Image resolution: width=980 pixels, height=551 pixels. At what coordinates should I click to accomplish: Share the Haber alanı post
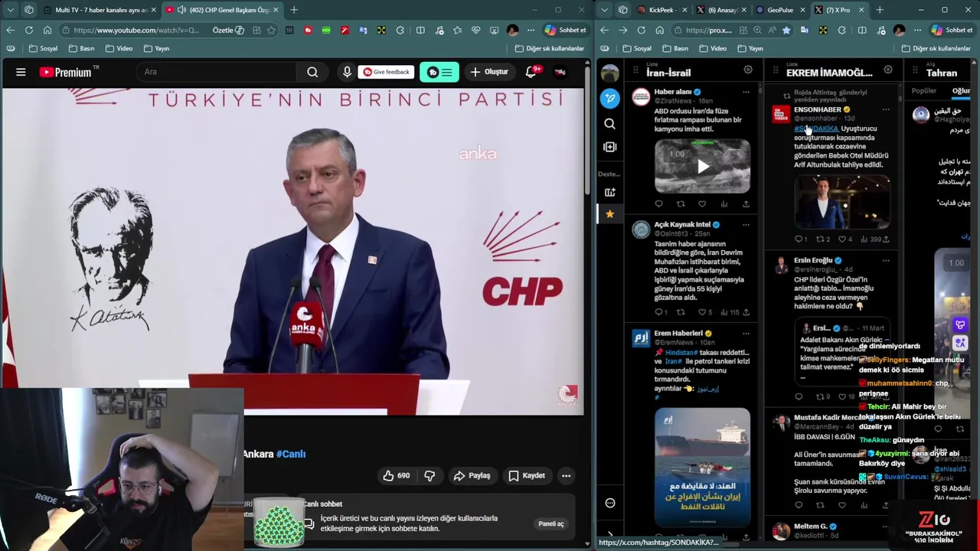point(746,204)
